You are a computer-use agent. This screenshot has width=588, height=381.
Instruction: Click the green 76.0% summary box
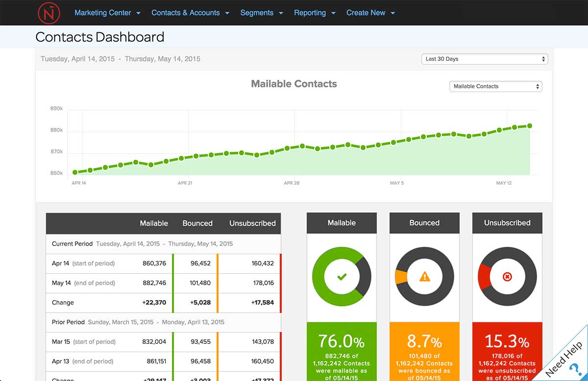click(x=342, y=352)
